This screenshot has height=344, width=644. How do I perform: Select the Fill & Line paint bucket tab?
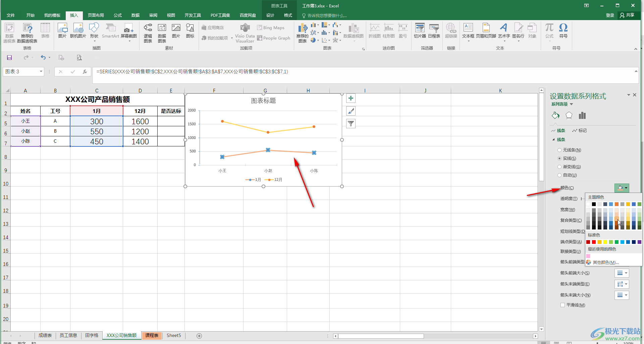[x=555, y=116]
